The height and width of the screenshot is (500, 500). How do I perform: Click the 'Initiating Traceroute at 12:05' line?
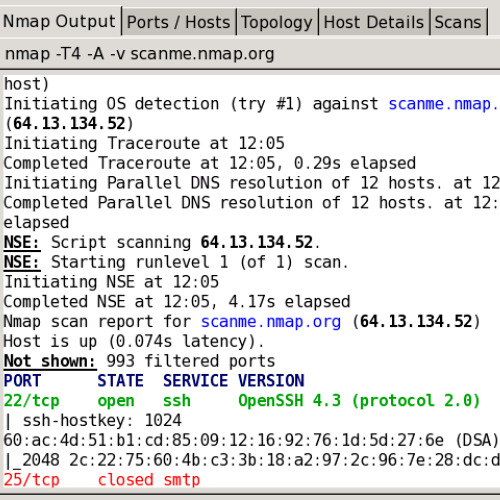pyautogui.click(x=144, y=143)
